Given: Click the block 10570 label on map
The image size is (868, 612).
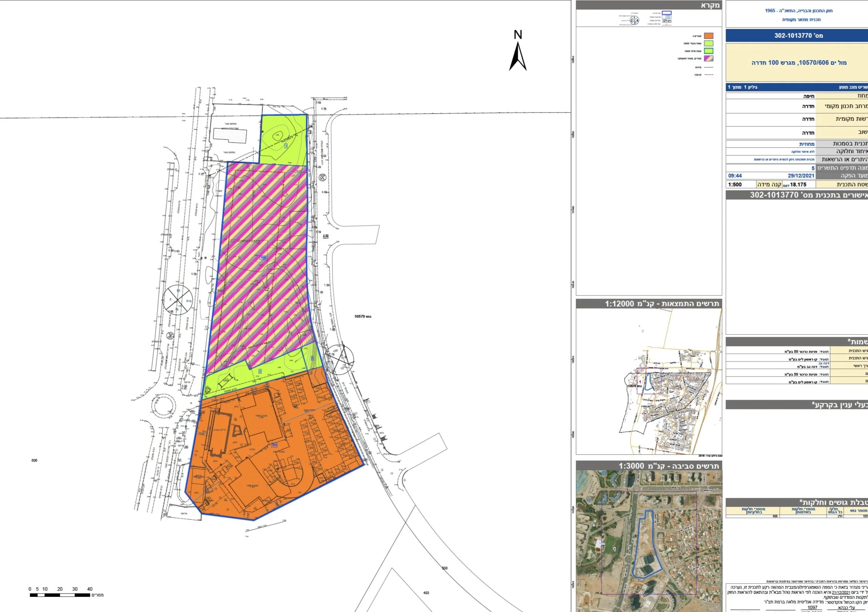Looking at the screenshot, I should click(363, 317).
